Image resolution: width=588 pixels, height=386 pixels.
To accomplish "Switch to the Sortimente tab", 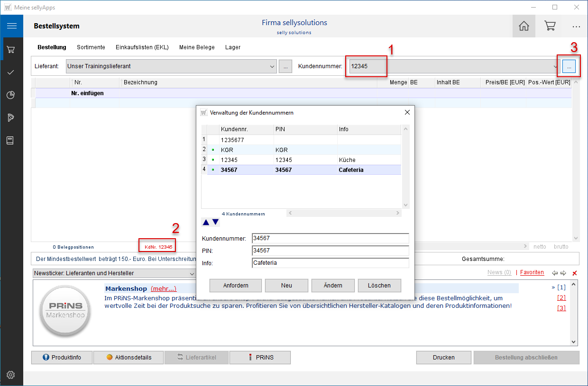I will [91, 47].
